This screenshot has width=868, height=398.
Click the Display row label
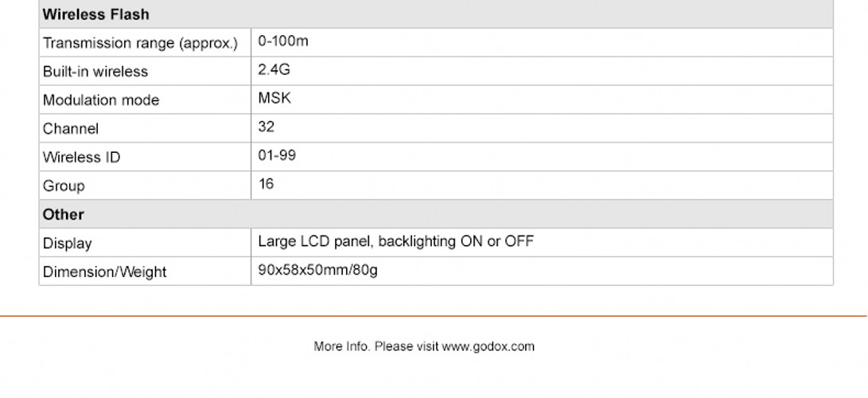68,244
